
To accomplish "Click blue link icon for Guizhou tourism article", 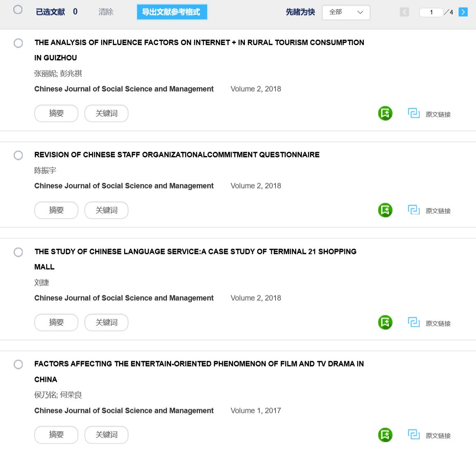I will coord(413,113).
